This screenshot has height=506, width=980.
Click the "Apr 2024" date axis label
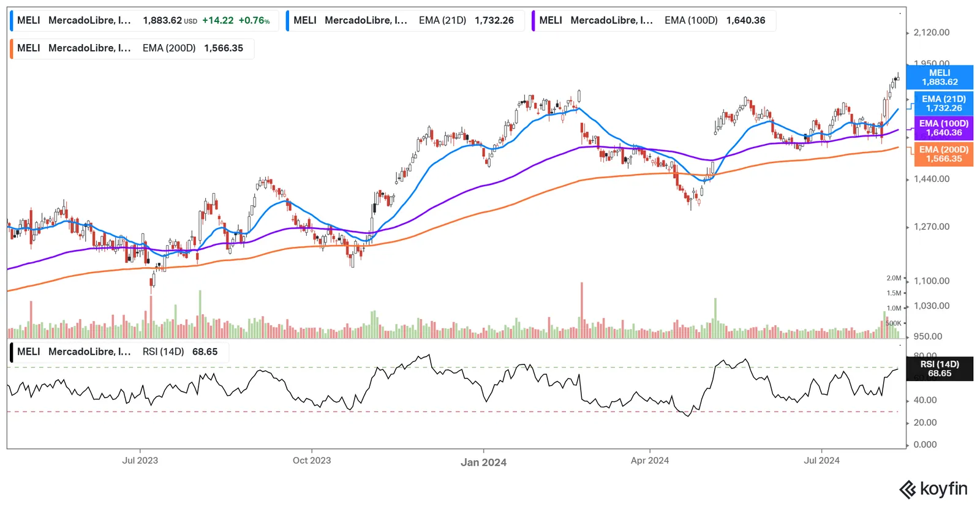tap(650, 461)
